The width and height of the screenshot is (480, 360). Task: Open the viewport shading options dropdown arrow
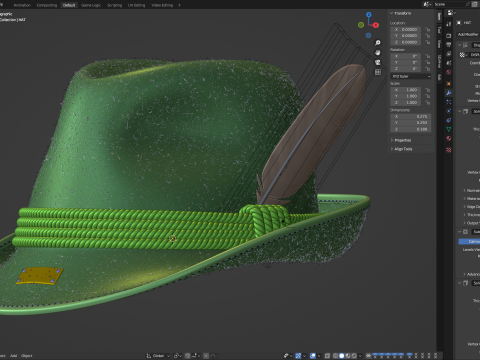[x=360, y=356]
